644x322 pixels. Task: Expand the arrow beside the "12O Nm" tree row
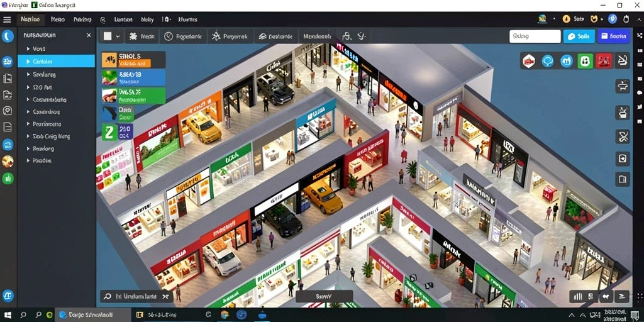[28, 87]
